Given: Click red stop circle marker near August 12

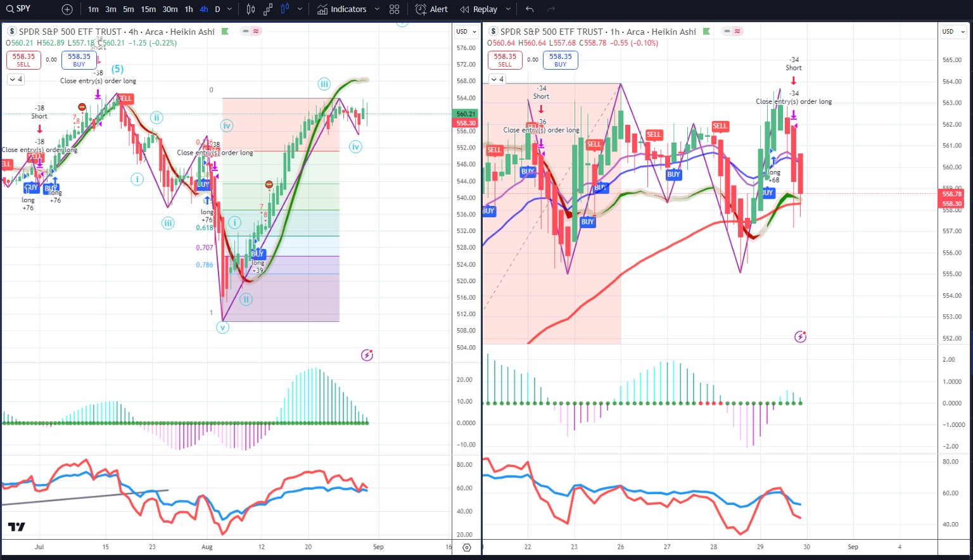Looking at the screenshot, I should 269,184.
